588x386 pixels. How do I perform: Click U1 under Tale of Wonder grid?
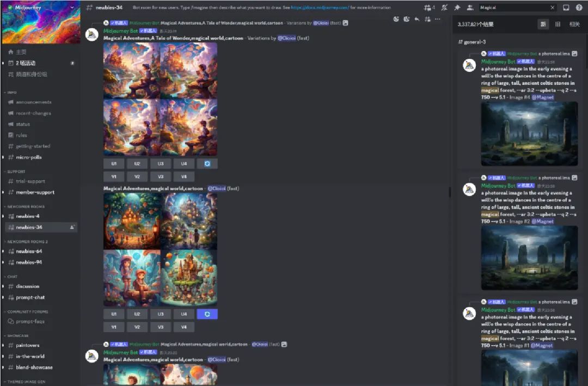pyautogui.click(x=114, y=163)
